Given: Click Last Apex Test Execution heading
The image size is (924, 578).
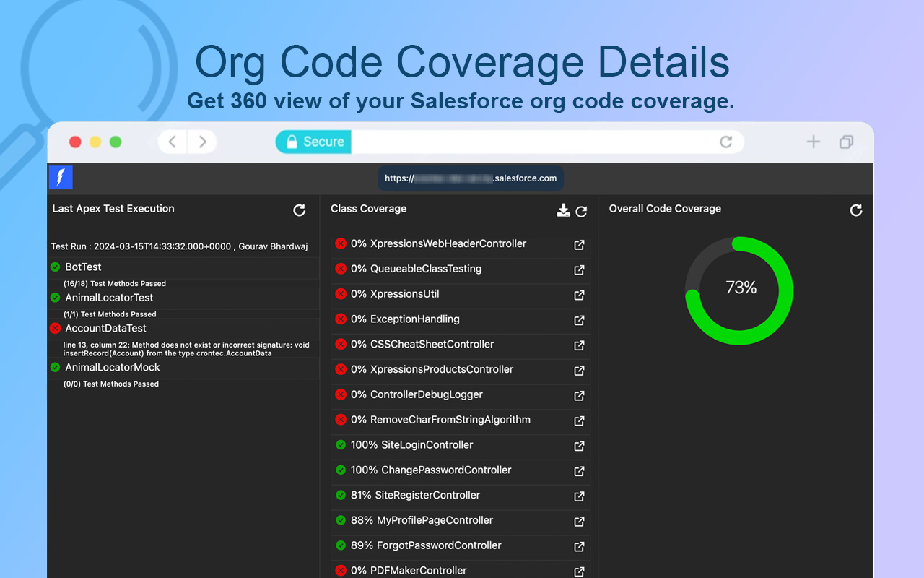Looking at the screenshot, I should coord(113,209).
